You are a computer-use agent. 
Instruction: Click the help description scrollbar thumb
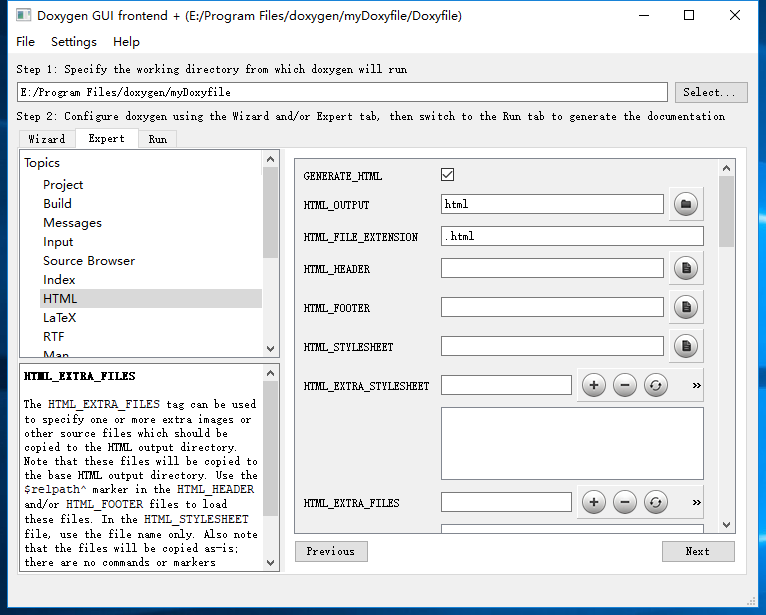271,448
